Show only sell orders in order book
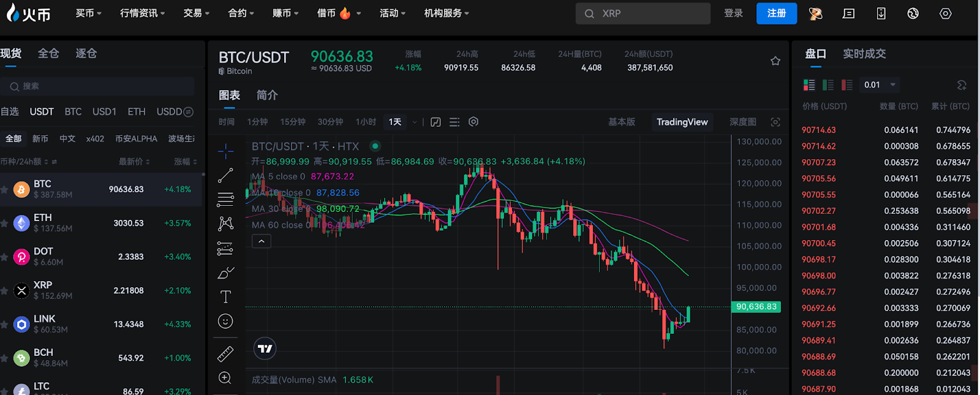Viewport: 980px width, 395px height. [x=847, y=85]
